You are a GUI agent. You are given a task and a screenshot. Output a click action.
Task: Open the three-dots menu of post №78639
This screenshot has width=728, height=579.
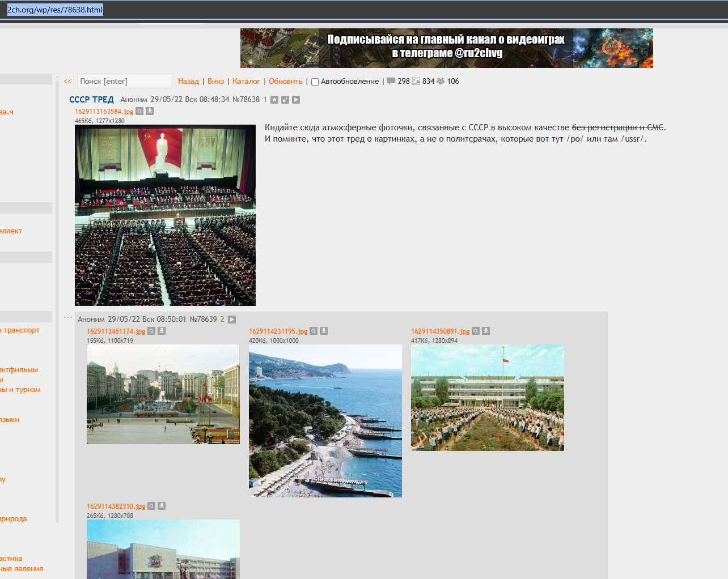[x=68, y=317]
